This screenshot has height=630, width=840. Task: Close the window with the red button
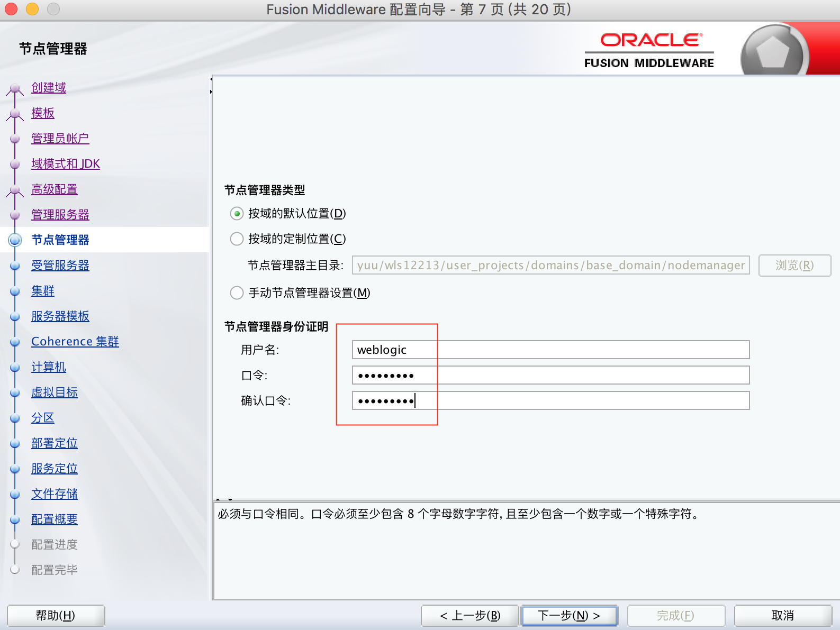11,9
